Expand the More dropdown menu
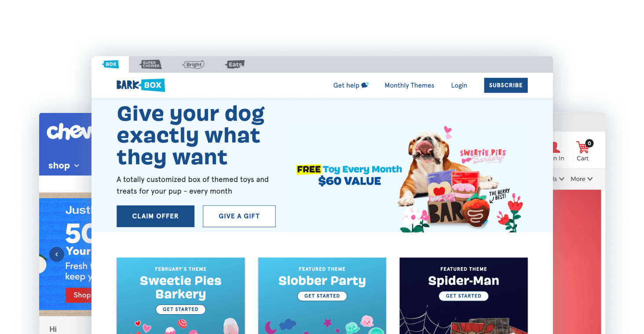Image resolution: width=644 pixels, height=334 pixels. tap(582, 179)
